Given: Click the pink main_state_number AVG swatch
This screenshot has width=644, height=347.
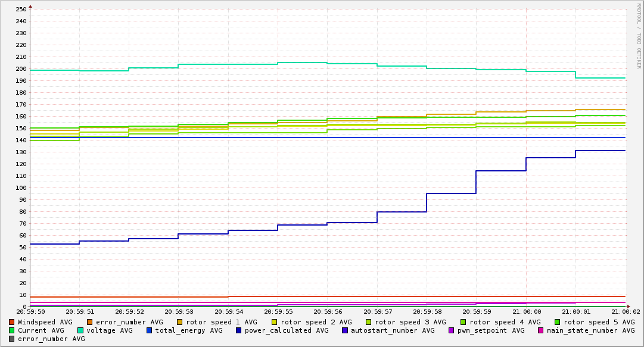Looking at the screenshot, I should 541,330.
